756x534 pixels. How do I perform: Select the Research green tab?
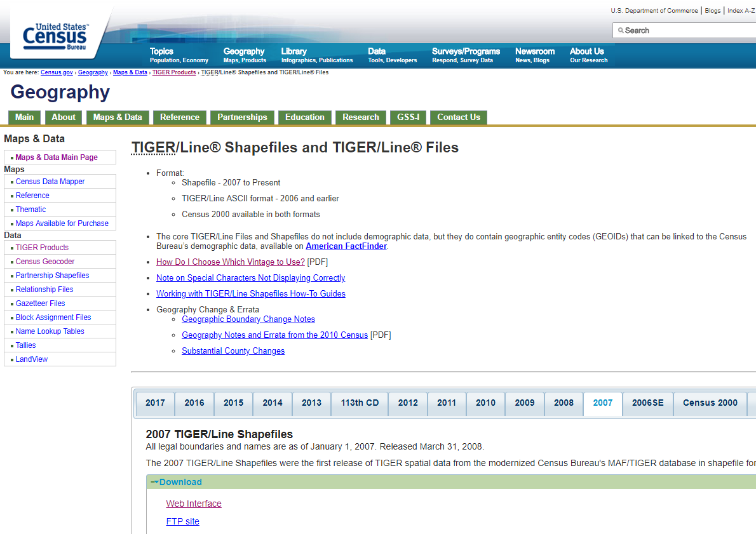[361, 117]
